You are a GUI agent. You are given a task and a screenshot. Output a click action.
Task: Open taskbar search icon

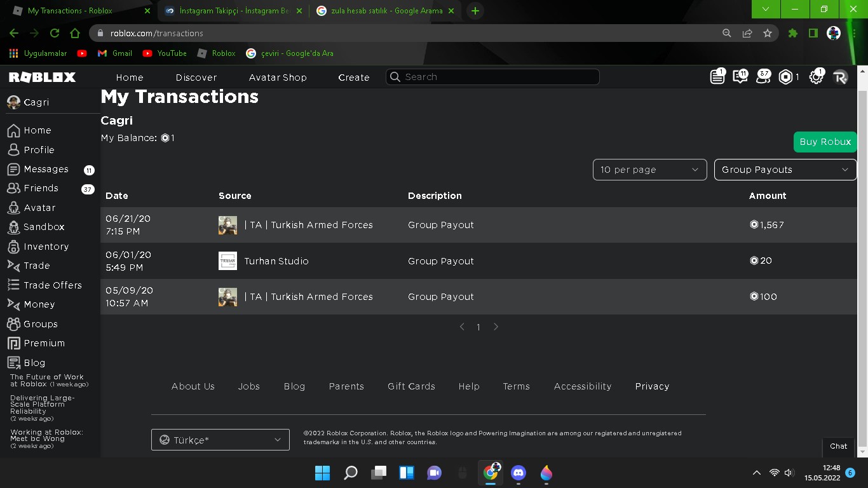[351, 473]
